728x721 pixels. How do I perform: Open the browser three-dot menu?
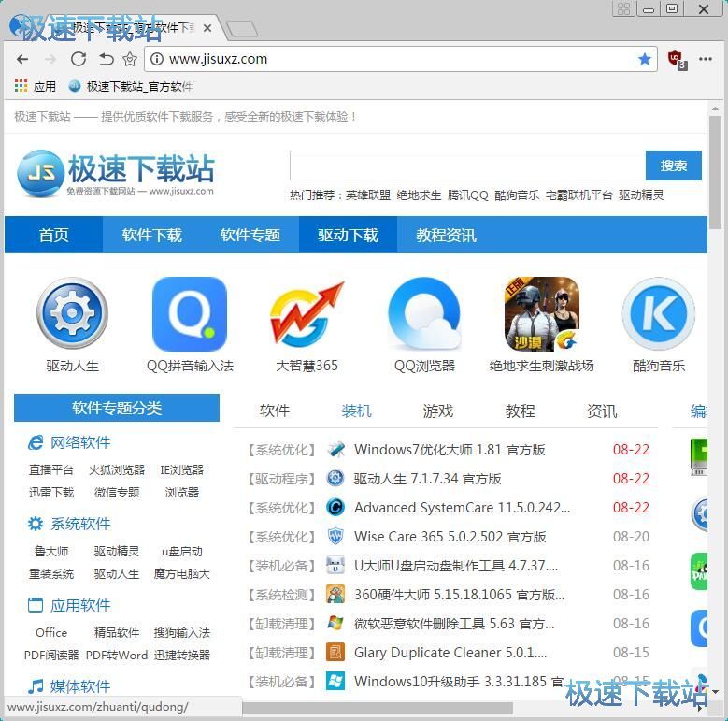click(706, 59)
